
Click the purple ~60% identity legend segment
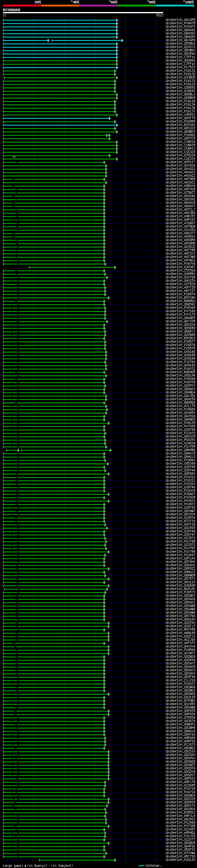pos(99,6)
